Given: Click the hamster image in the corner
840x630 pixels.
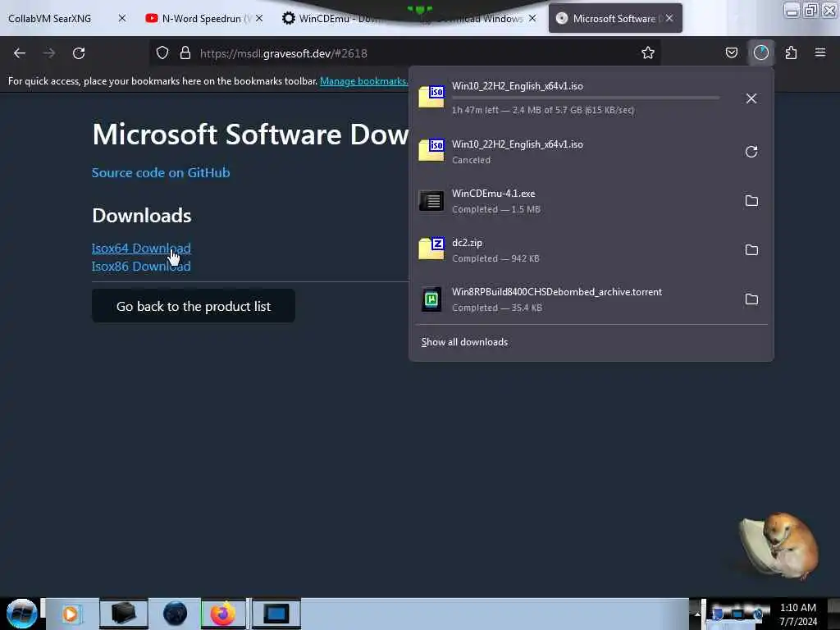Looking at the screenshot, I should pos(779,546).
